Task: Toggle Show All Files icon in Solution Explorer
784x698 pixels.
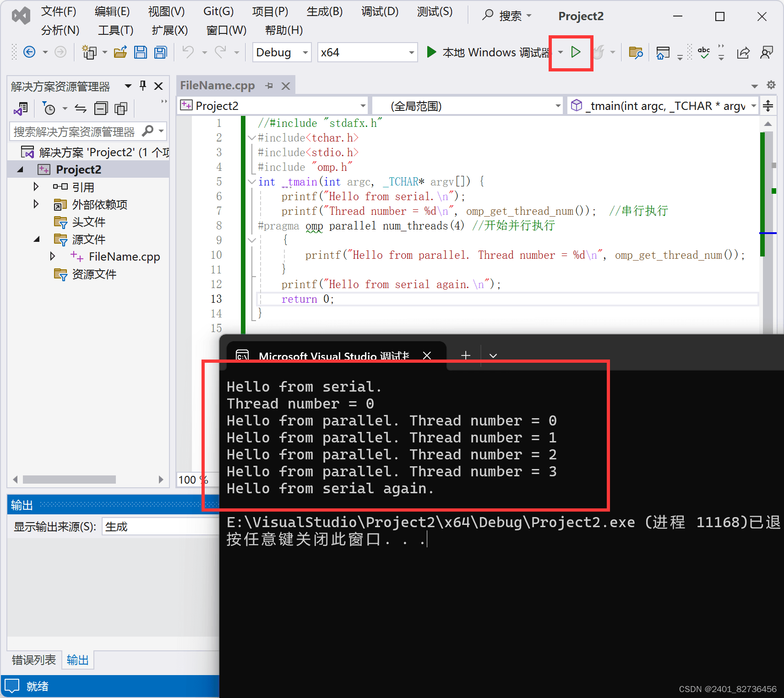Action: [x=121, y=109]
